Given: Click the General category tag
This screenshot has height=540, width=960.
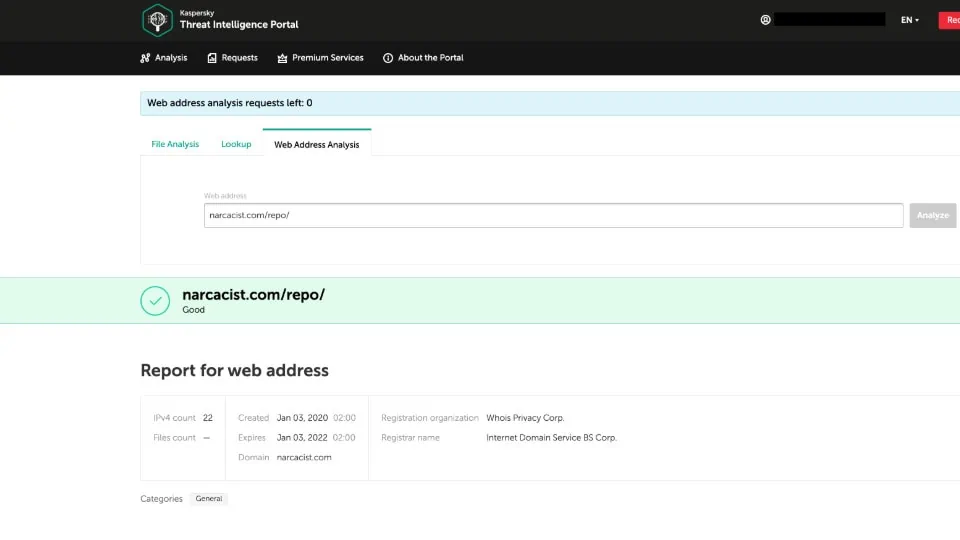Looking at the screenshot, I should click(209, 499).
